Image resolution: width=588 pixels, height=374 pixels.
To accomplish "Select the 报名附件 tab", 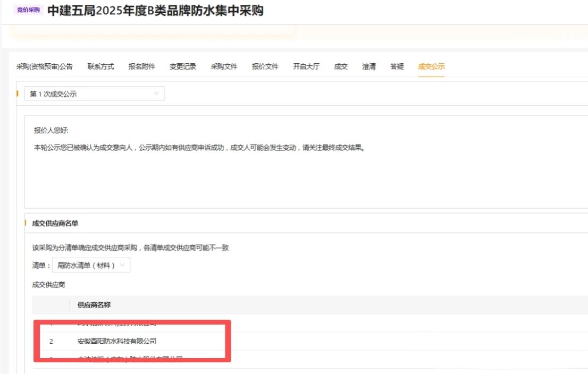I will pyautogui.click(x=142, y=66).
